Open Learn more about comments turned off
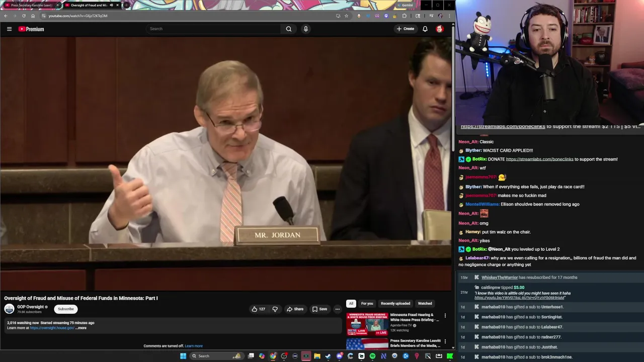Viewport: 644px width, 362px height. (194, 346)
